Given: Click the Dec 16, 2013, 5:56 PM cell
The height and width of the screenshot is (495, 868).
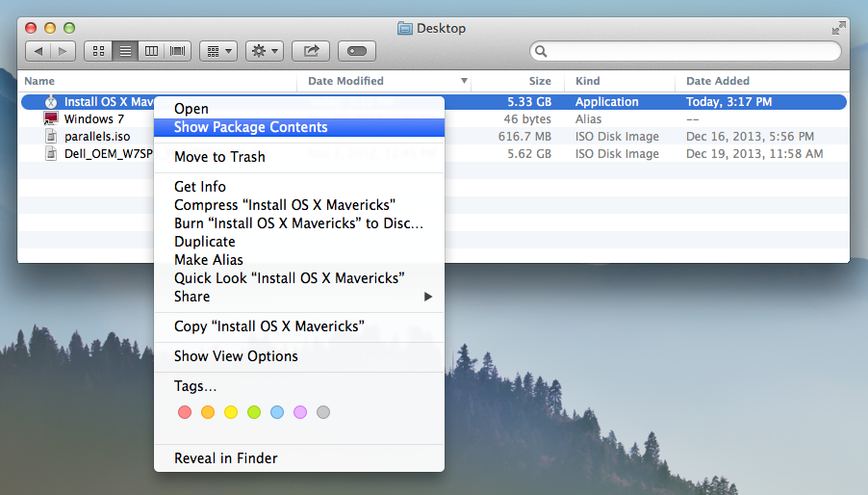Looking at the screenshot, I should pos(750,136).
